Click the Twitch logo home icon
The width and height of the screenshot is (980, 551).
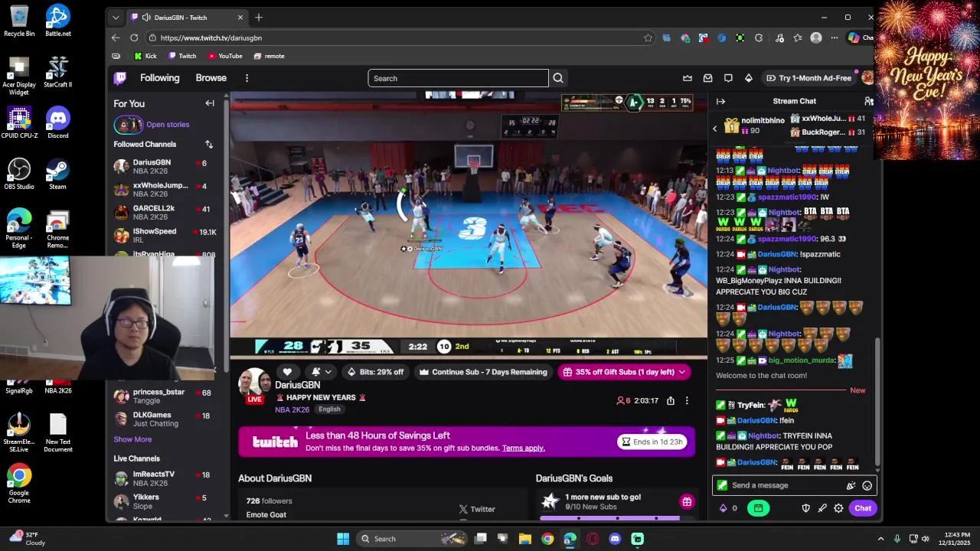click(120, 78)
